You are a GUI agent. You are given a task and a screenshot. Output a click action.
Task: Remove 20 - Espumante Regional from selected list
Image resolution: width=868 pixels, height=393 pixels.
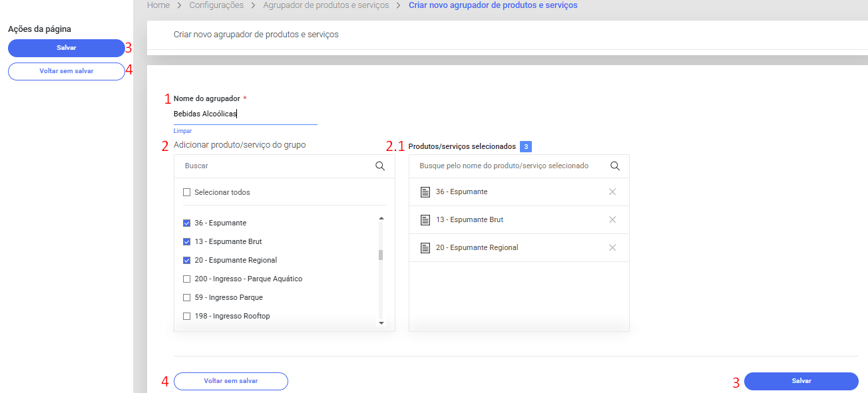(x=612, y=247)
